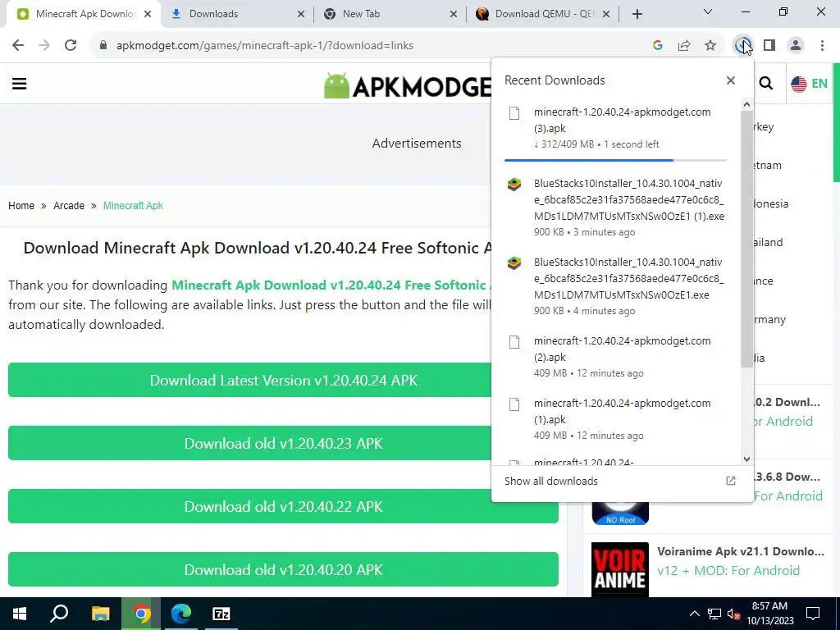Go to Home breadcrumb link

(x=21, y=206)
